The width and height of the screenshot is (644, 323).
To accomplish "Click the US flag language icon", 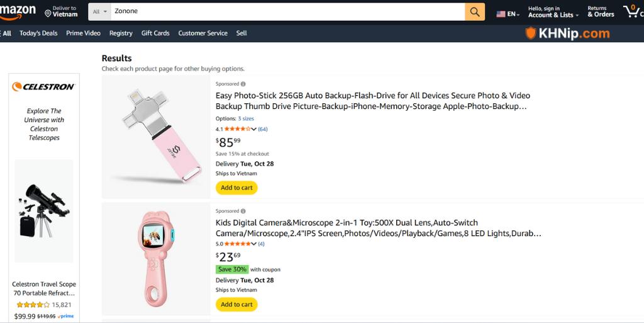I will (501, 14).
